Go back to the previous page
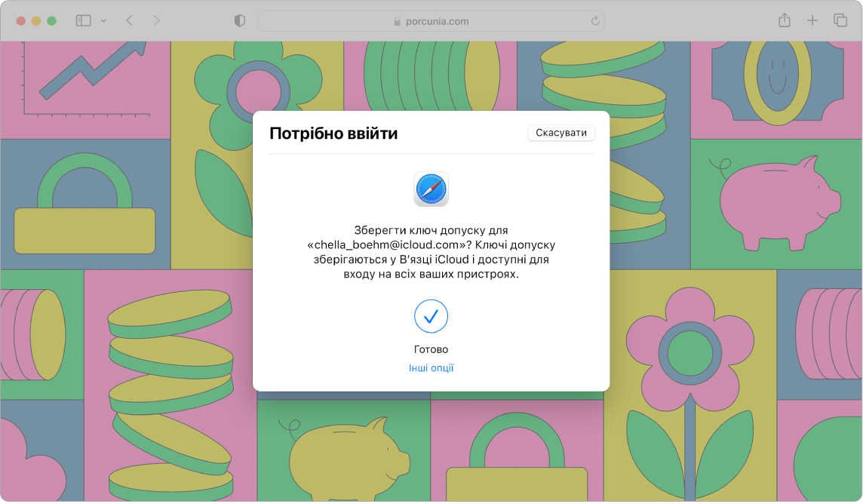Screen dimensions: 863x504 click(x=129, y=21)
